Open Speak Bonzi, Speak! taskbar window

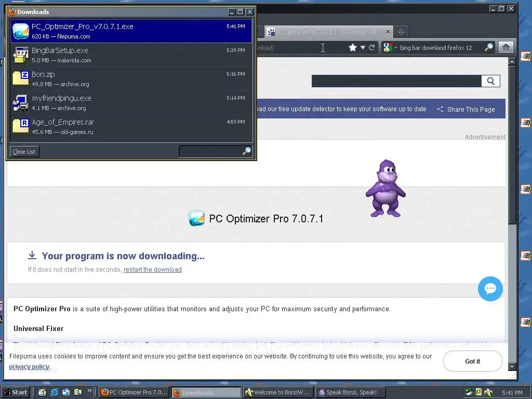pyautogui.click(x=350, y=392)
